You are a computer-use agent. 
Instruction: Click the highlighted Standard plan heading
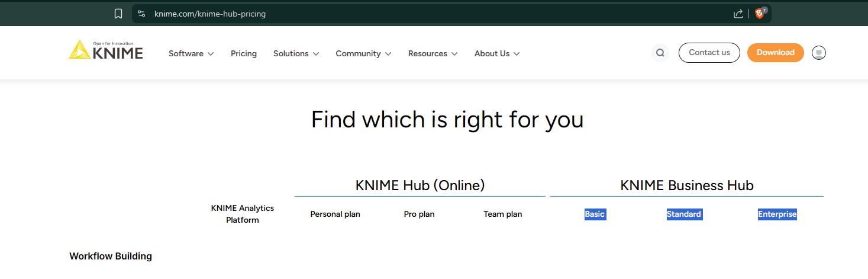point(684,214)
